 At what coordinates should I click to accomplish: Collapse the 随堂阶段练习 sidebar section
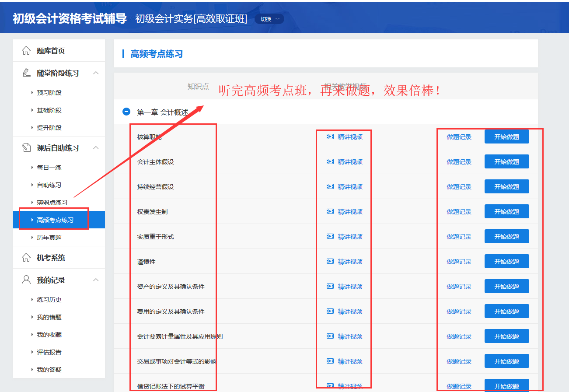tap(96, 73)
